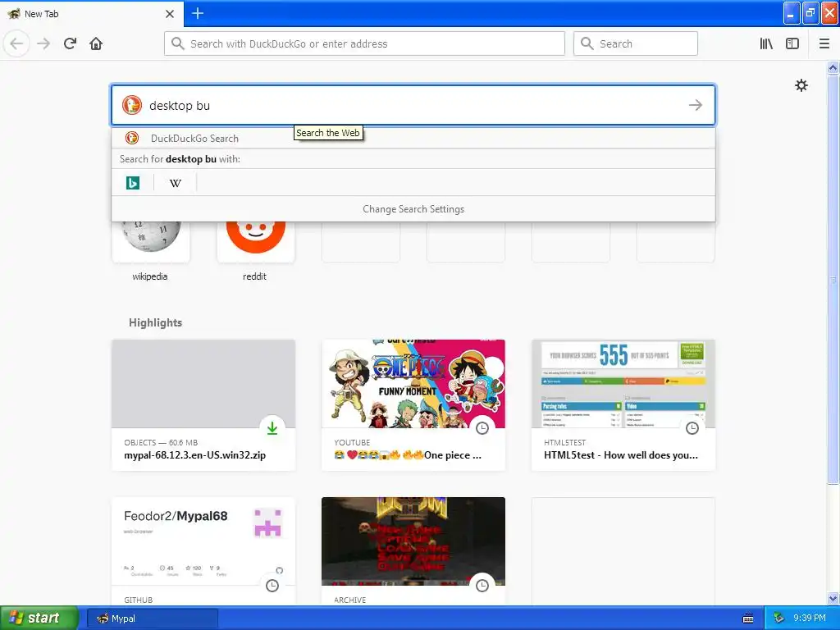Select the New Tab tab
The width and height of the screenshot is (840, 630).
click(x=92, y=13)
